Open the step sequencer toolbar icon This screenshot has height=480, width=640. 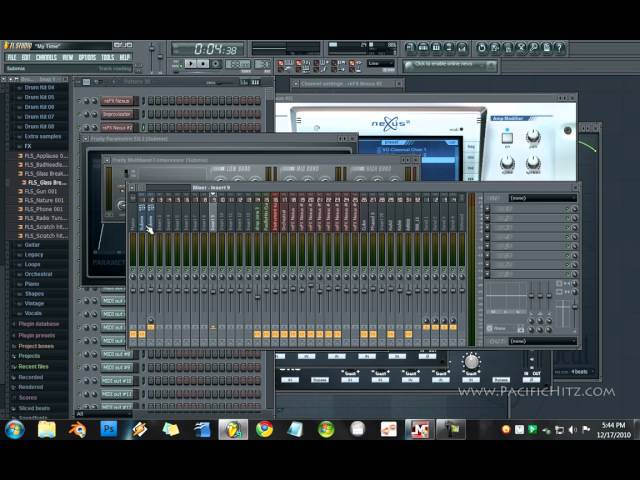tap(423, 48)
